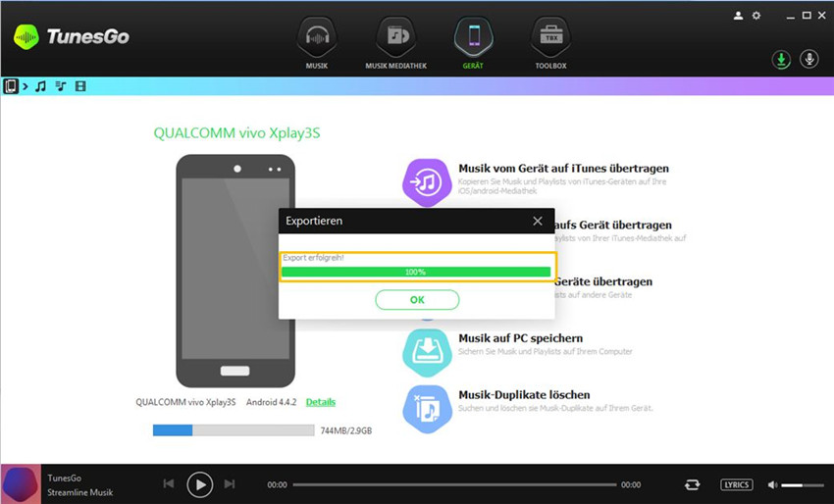Click the phone device image

click(x=235, y=272)
